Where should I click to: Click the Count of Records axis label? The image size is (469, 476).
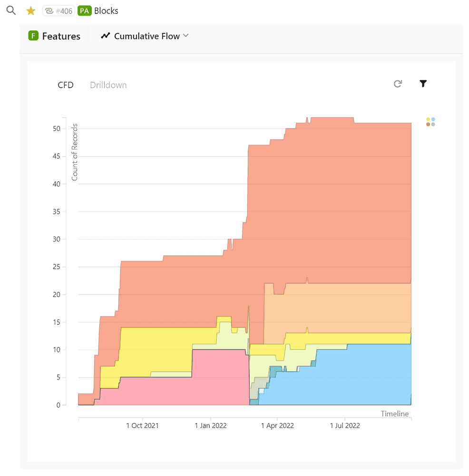coord(75,152)
